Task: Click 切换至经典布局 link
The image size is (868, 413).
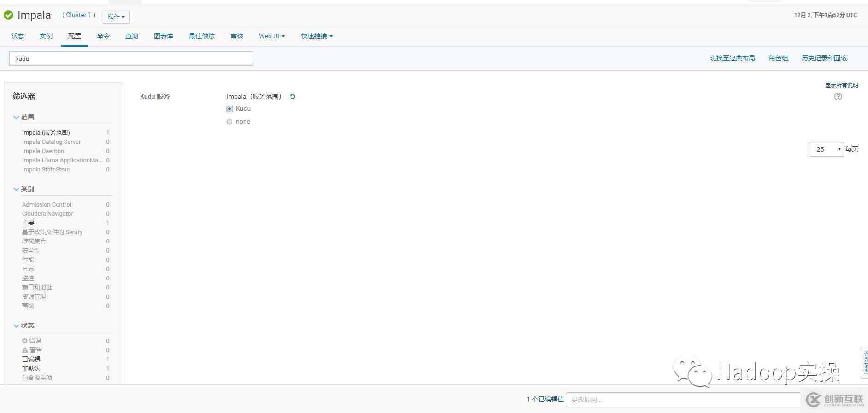Action: pyautogui.click(x=733, y=58)
